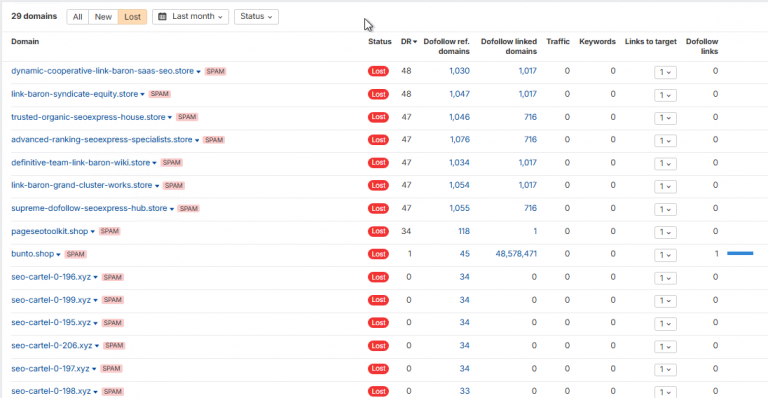Expand caret next to seo-cartel-0-196.xyz
This screenshot has width=768, height=398.
pos(96,278)
